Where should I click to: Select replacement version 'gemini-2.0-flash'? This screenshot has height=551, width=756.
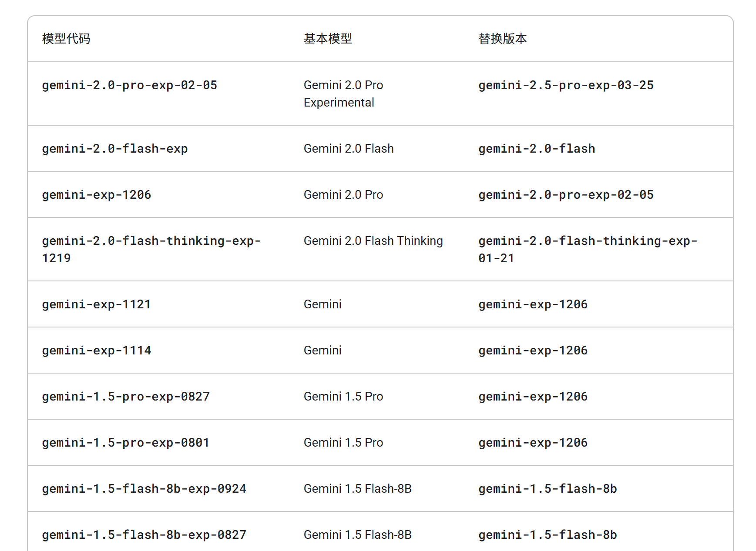coord(537,149)
